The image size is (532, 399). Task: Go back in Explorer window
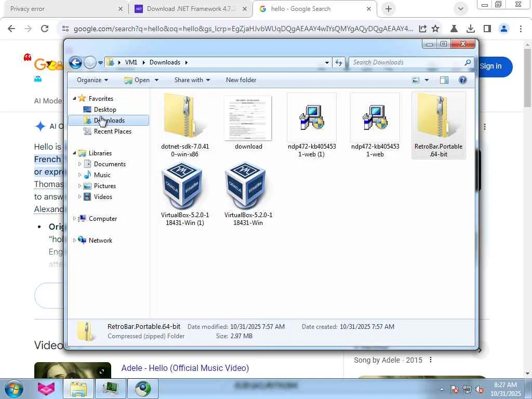point(76,62)
